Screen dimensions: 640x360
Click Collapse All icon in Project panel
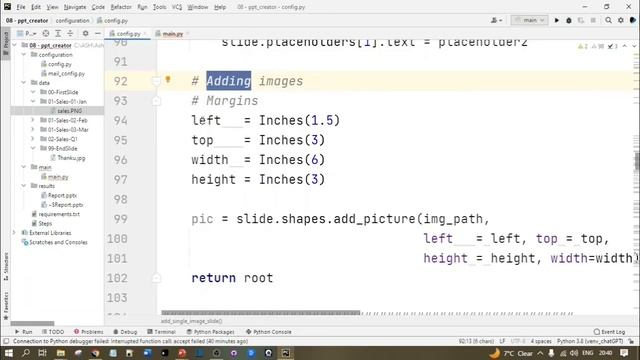tap(70, 33)
